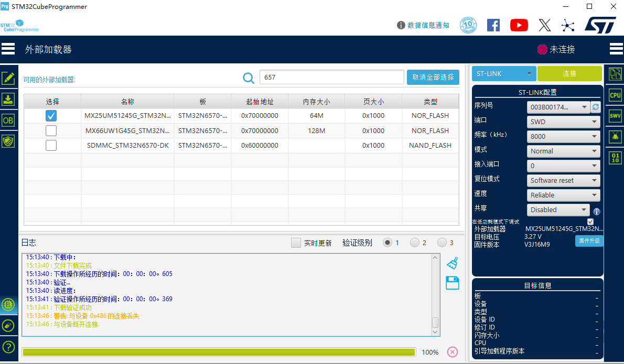Image resolution: width=624 pixels, height=364 pixels.
Task: Open the 模式 Normal dropdown
Action: point(563,151)
